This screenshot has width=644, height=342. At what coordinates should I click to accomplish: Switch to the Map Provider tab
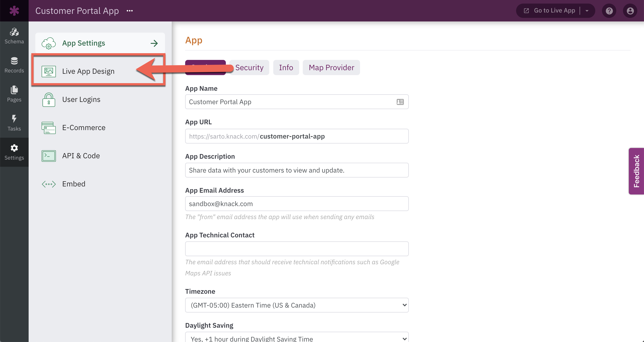[x=331, y=68]
